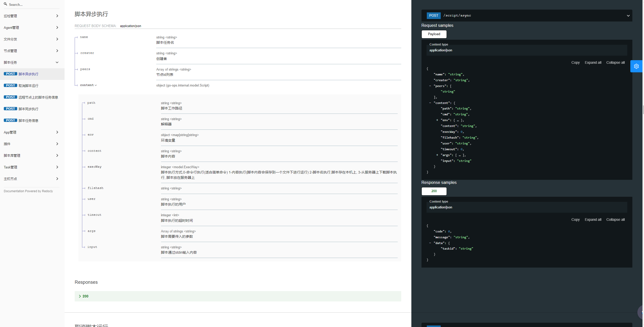
Task: Copy the request sample JSON
Action: 575,62
